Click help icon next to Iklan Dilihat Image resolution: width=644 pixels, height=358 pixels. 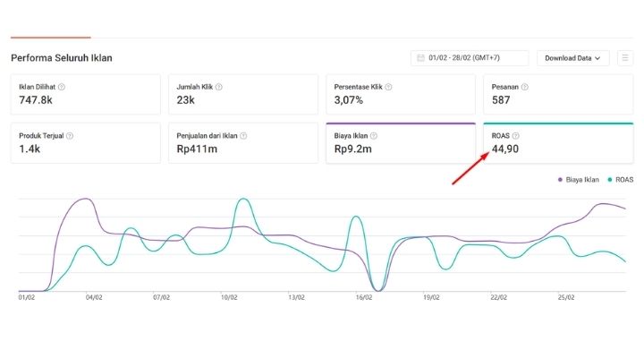coord(61,87)
